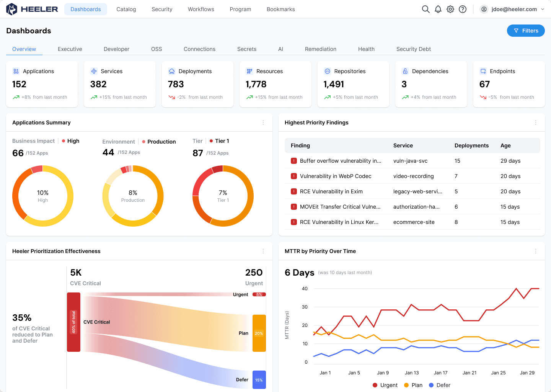Click the Applications card icon
Image resolution: width=551 pixels, height=392 pixels.
[16, 71]
